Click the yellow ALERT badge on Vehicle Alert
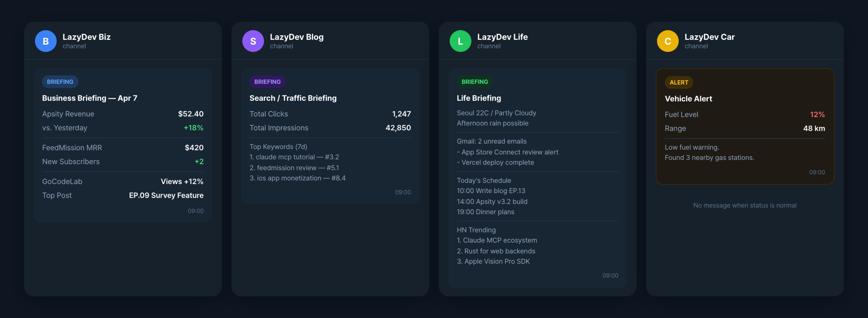The width and height of the screenshot is (868, 318). click(x=679, y=82)
